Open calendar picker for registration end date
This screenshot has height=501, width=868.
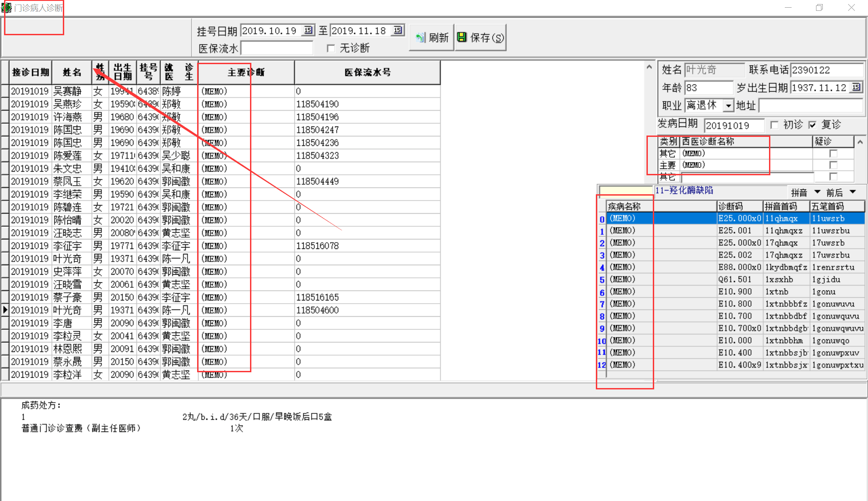pyautogui.click(x=397, y=30)
